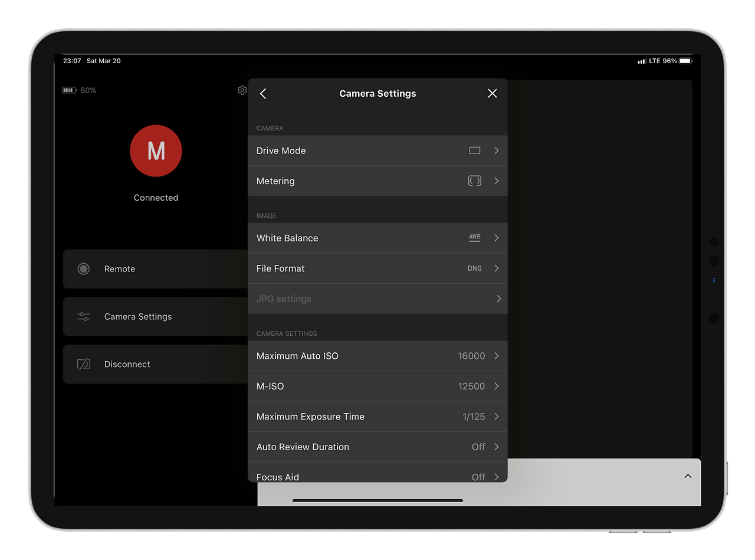Click the center-weighted Metering icon

tap(475, 181)
